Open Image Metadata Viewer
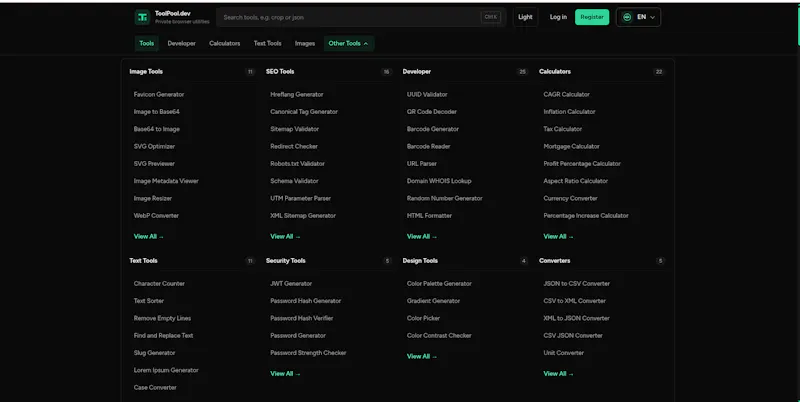 coord(166,181)
